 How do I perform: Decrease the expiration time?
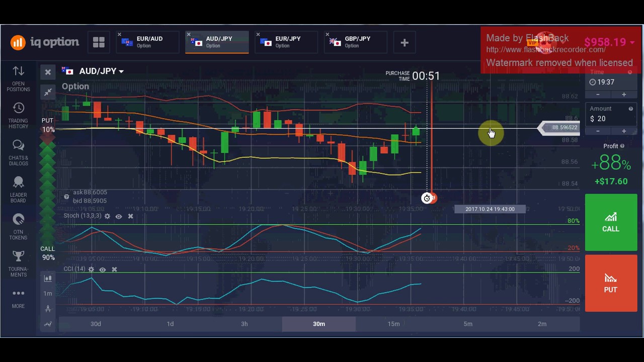click(x=598, y=95)
